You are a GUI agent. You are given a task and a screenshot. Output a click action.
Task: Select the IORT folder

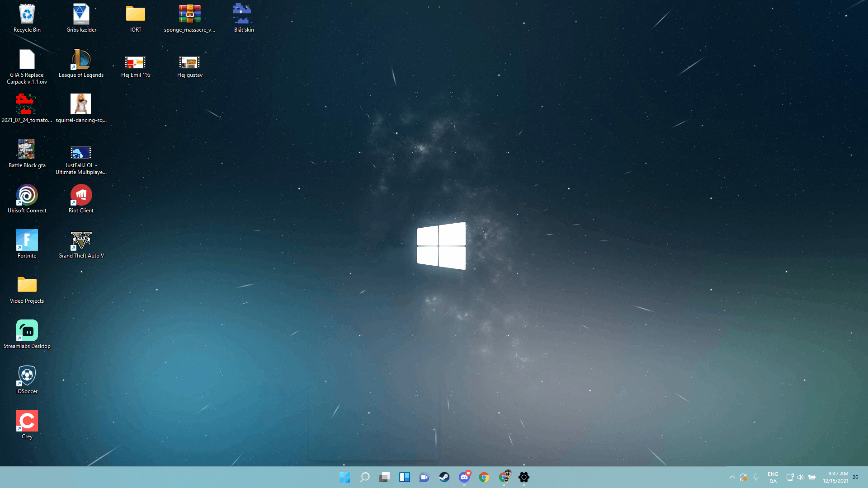click(x=136, y=18)
